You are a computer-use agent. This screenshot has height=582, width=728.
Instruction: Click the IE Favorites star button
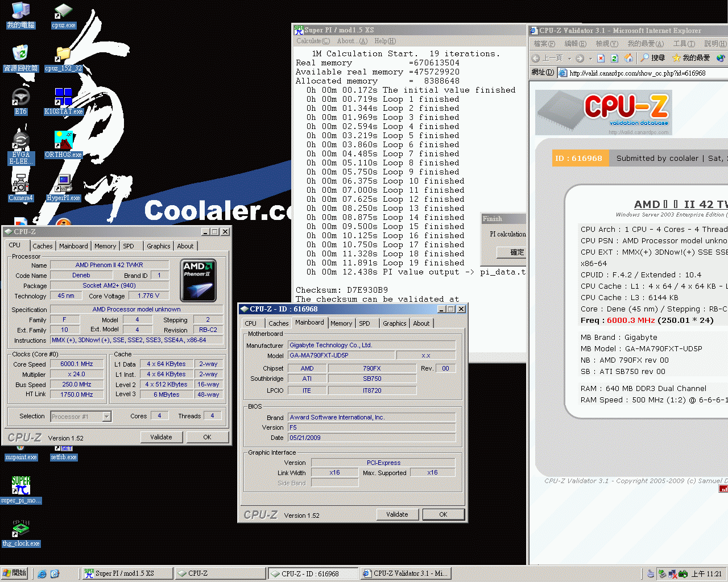(691, 58)
